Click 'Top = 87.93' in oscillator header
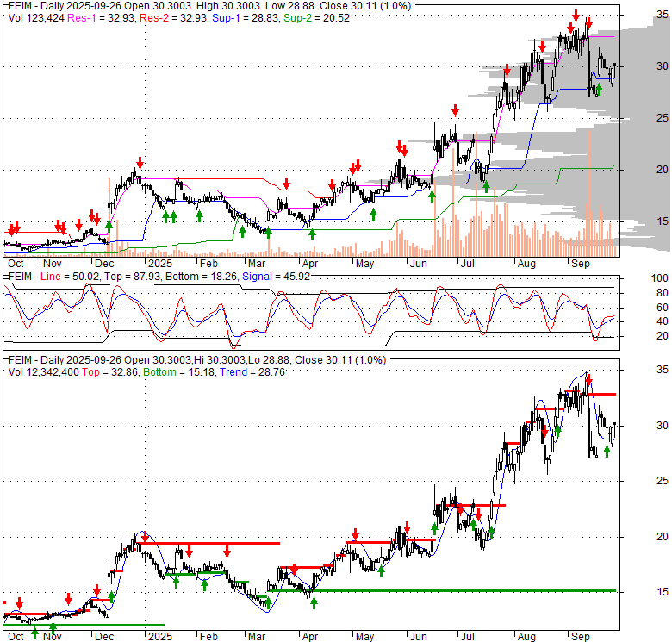Image resolution: width=672 pixels, height=642 pixels. [133, 277]
